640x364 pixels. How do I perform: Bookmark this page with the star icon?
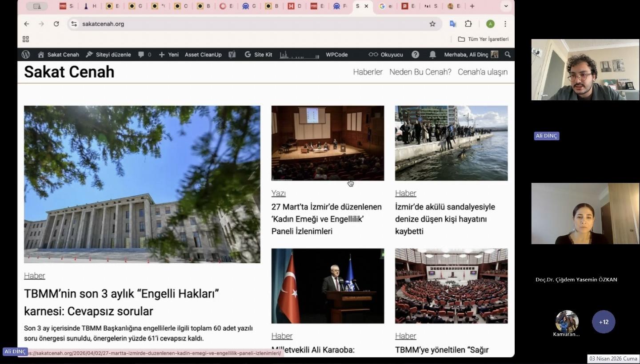point(432,24)
